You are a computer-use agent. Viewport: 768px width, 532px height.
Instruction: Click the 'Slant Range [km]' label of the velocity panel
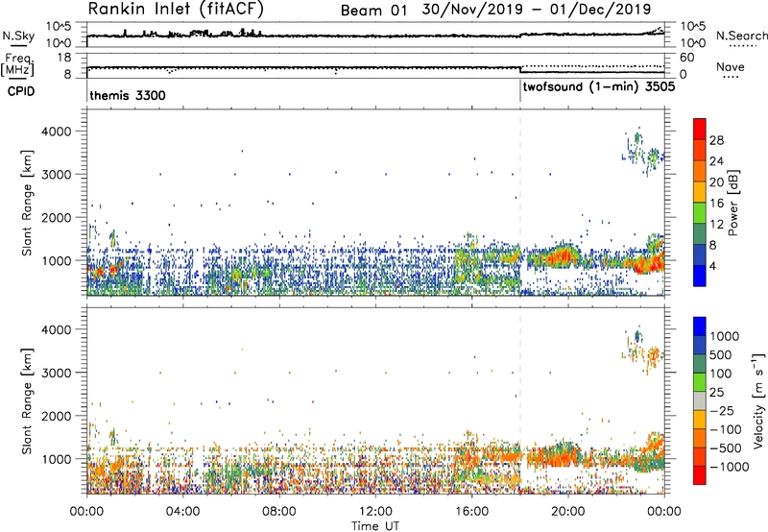(27, 401)
